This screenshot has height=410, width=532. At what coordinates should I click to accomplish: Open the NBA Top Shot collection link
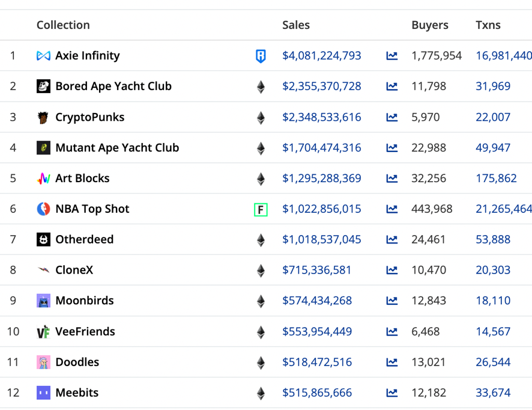[x=92, y=209]
